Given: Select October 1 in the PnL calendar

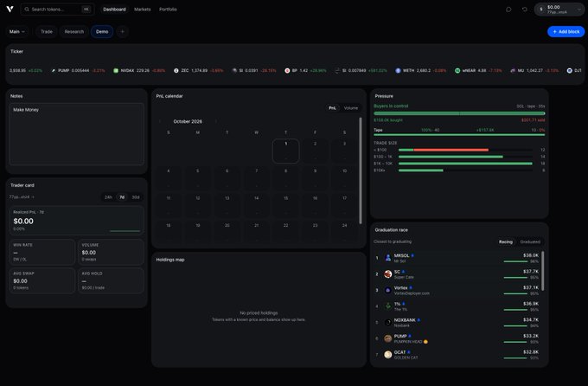Looking at the screenshot, I should (x=285, y=151).
